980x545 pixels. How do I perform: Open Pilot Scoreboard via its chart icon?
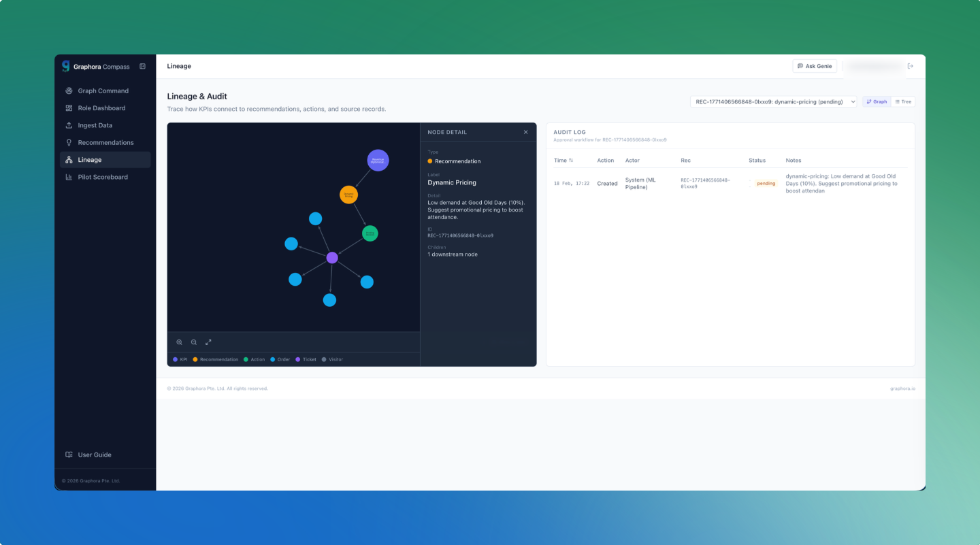[69, 177]
